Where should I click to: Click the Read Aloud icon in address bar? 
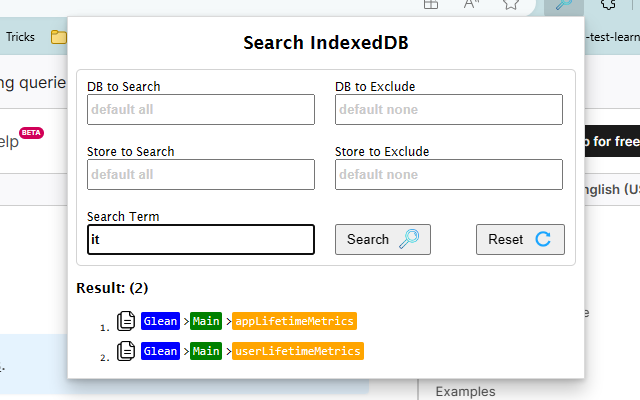[472, 5]
